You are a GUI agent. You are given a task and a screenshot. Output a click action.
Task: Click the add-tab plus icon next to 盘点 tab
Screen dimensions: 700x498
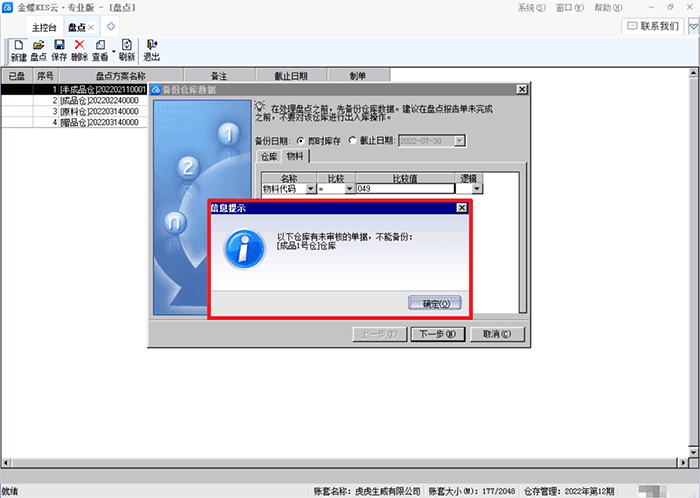111,26
